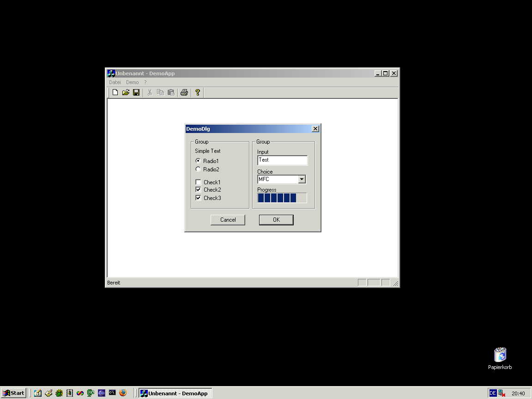Open the Datei menu
The width and height of the screenshot is (532, 399).
(115, 82)
